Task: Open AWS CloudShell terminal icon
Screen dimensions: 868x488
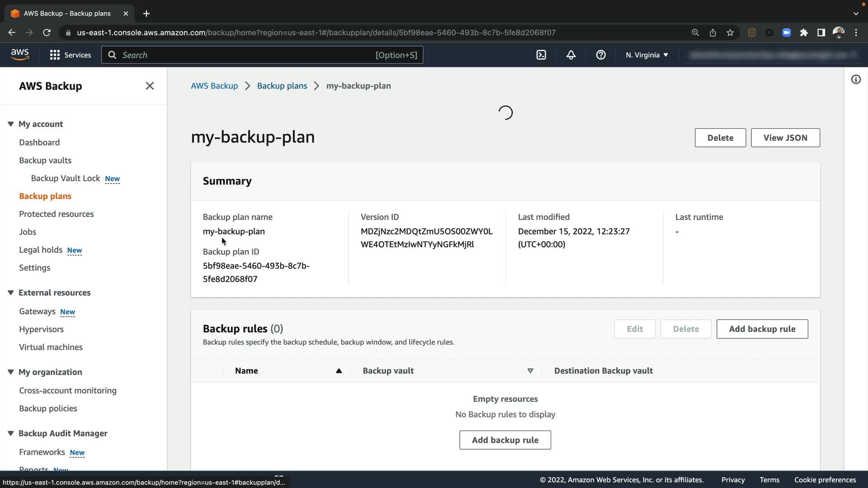Action: click(541, 55)
